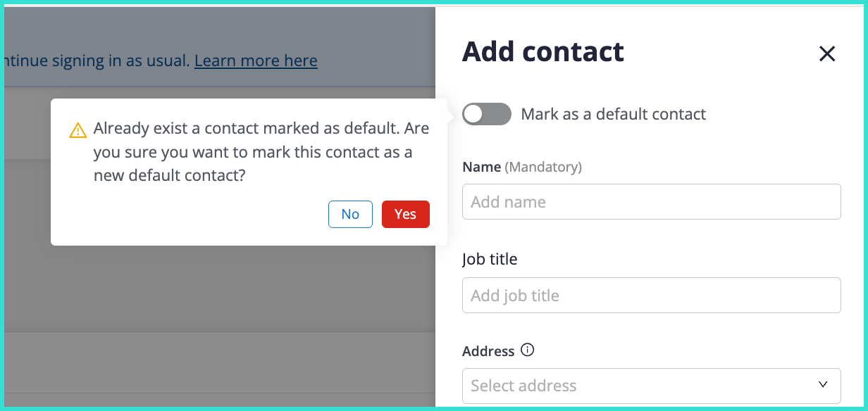The height and width of the screenshot is (411, 868).
Task: Click the Address label text
Action: 488,350
